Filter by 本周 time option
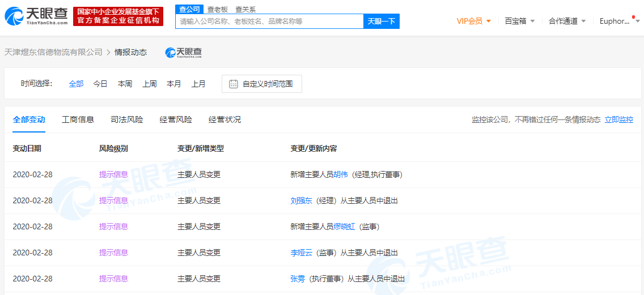644x295 pixels. tap(125, 84)
